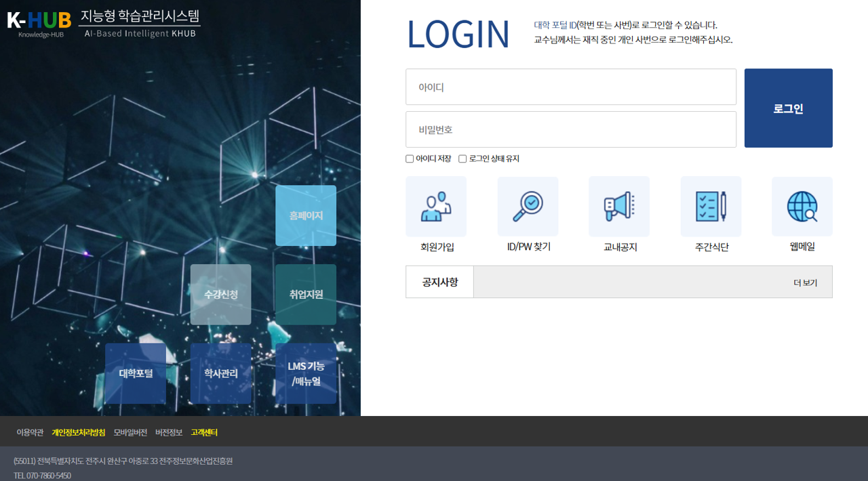Enable the 아이디 저장 checkbox
Image resolution: width=868 pixels, height=481 pixels.
click(410, 159)
